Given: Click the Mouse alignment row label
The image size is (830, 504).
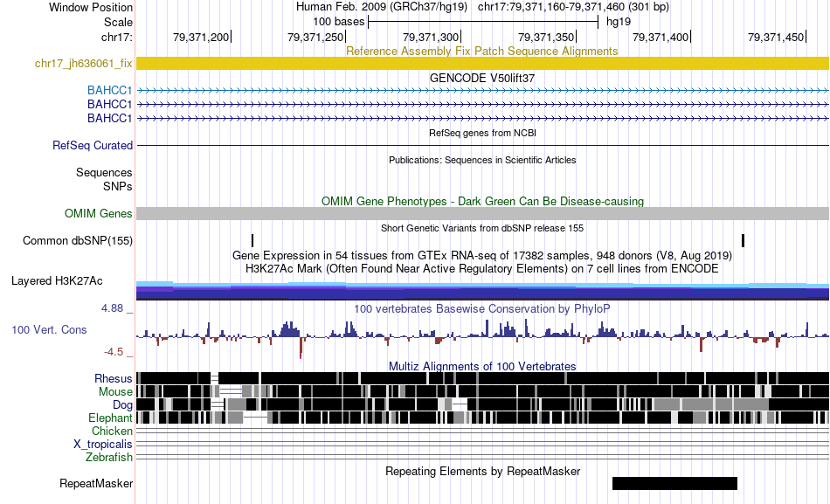Looking at the screenshot, I should 115,392.
